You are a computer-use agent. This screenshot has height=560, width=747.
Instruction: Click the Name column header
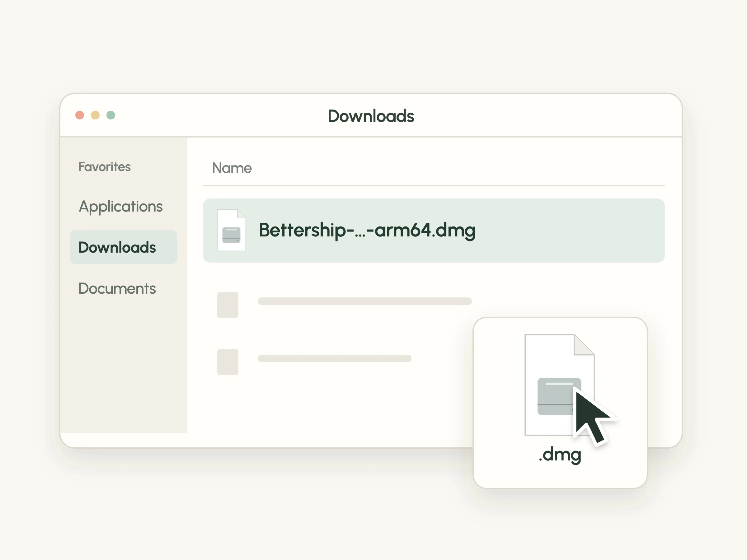[232, 168]
